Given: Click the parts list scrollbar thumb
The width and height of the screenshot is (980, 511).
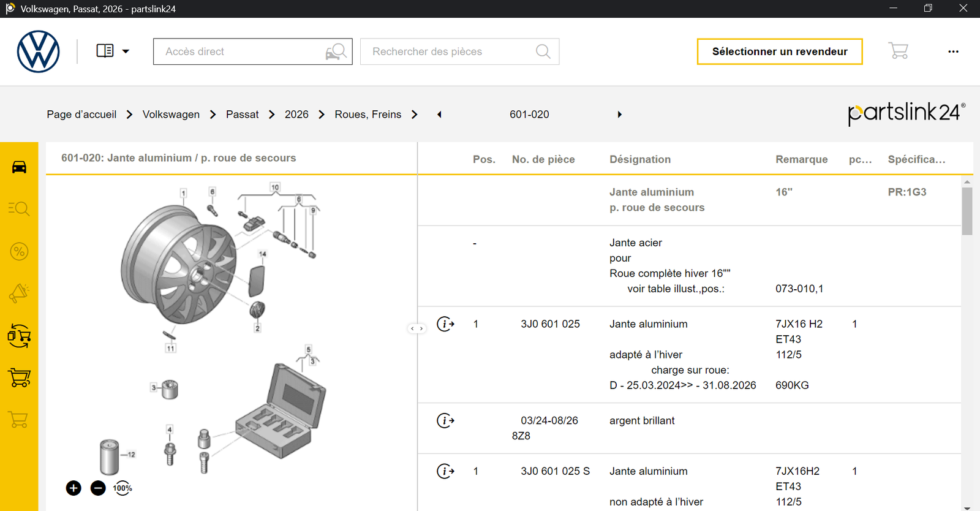Looking at the screenshot, I should pyautogui.click(x=967, y=211).
